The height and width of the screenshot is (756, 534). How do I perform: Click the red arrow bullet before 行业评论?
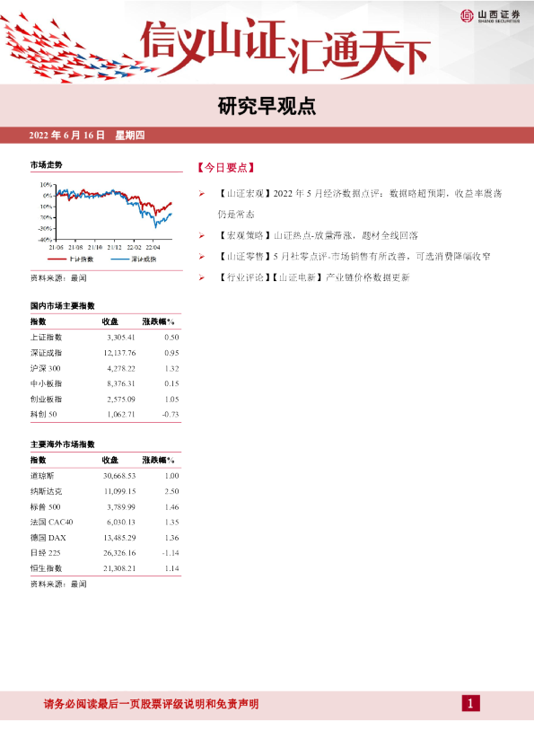tap(202, 277)
